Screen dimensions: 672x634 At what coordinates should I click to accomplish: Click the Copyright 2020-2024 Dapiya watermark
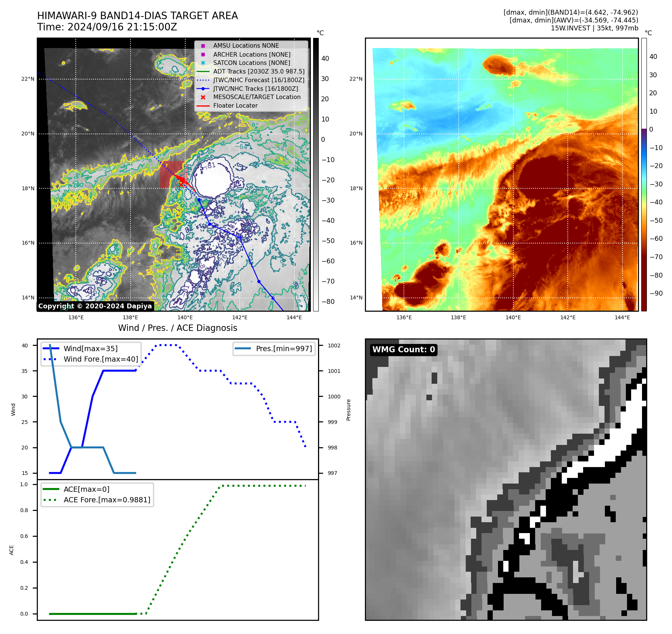pyautogui.click(x=95, y=306)
